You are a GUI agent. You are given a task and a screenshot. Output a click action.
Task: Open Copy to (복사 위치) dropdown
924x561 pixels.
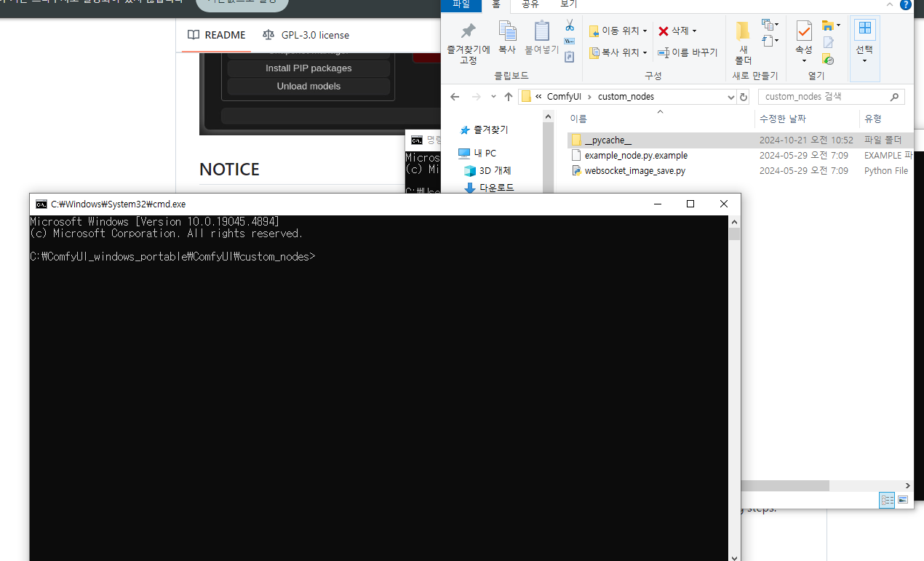pyautogui.click(x=617, y=52)
